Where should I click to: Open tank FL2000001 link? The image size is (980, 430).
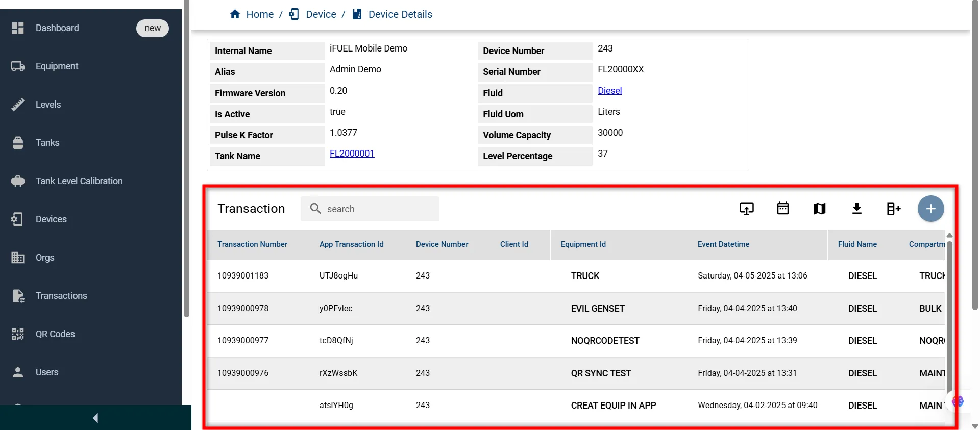click(x=352, y=154)
